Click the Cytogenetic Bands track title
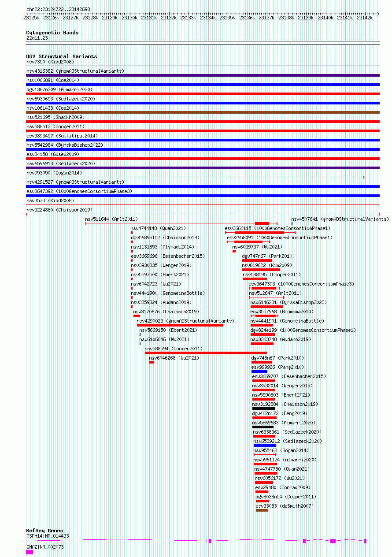Screen dimensions: 392x557 pyautogui.click(x=52, y=33)
